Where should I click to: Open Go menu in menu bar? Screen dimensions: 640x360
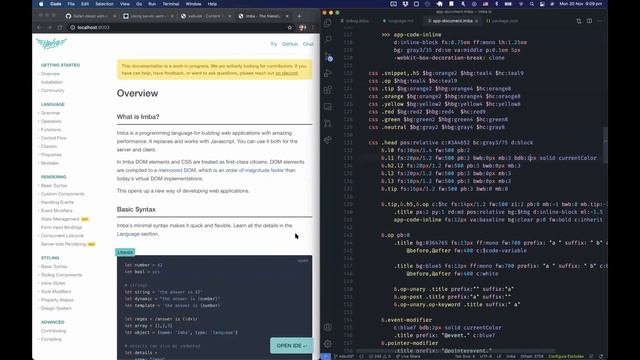[139, 4]
